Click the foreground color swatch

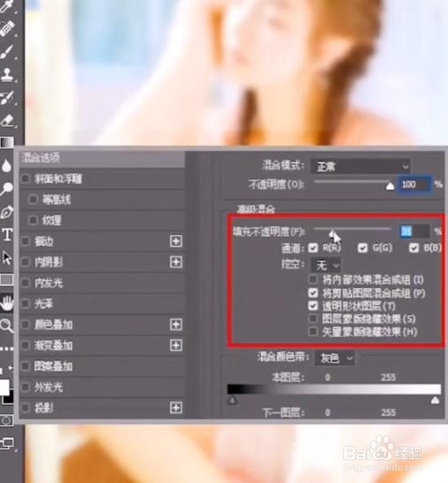point(4,388)
